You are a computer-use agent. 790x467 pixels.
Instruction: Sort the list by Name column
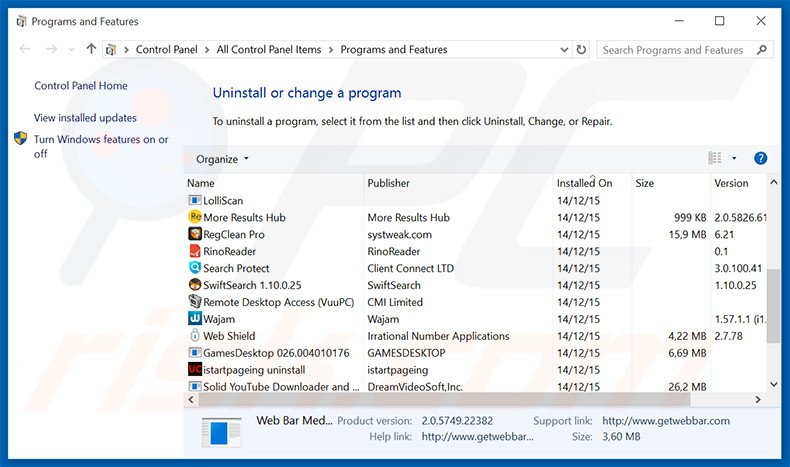(274, 183)
